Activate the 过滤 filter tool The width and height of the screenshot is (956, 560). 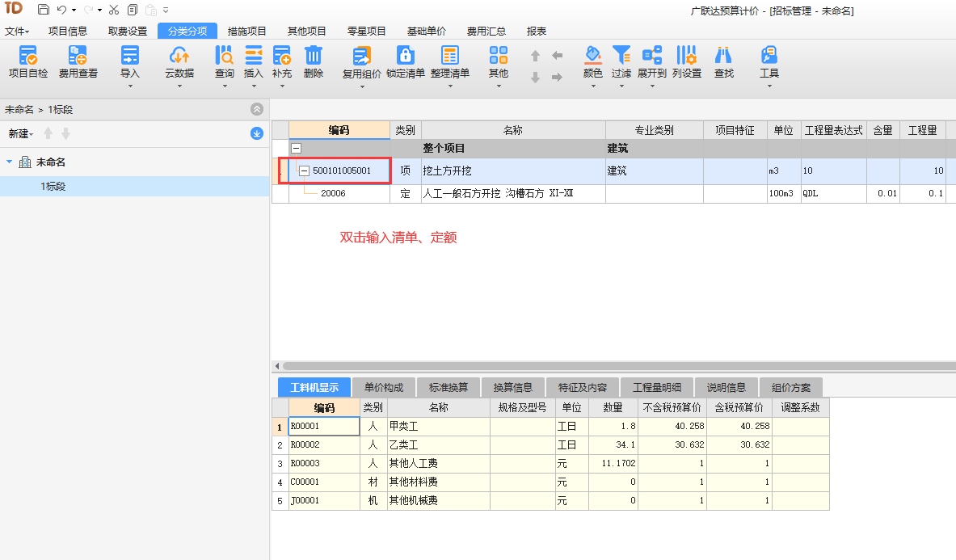click(x=621, y=63)
